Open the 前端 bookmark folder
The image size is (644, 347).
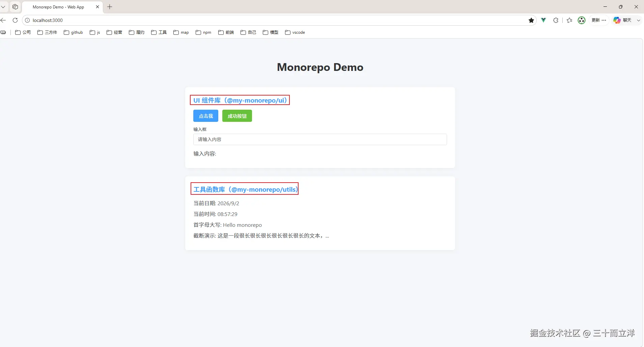(x=226, y=32)
